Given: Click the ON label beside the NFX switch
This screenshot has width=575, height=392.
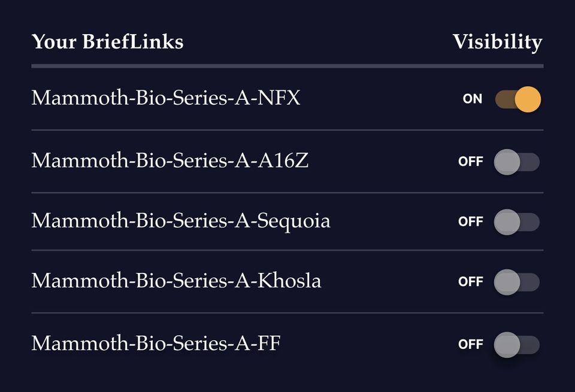Looking at the screenshot, I should 473,99.
